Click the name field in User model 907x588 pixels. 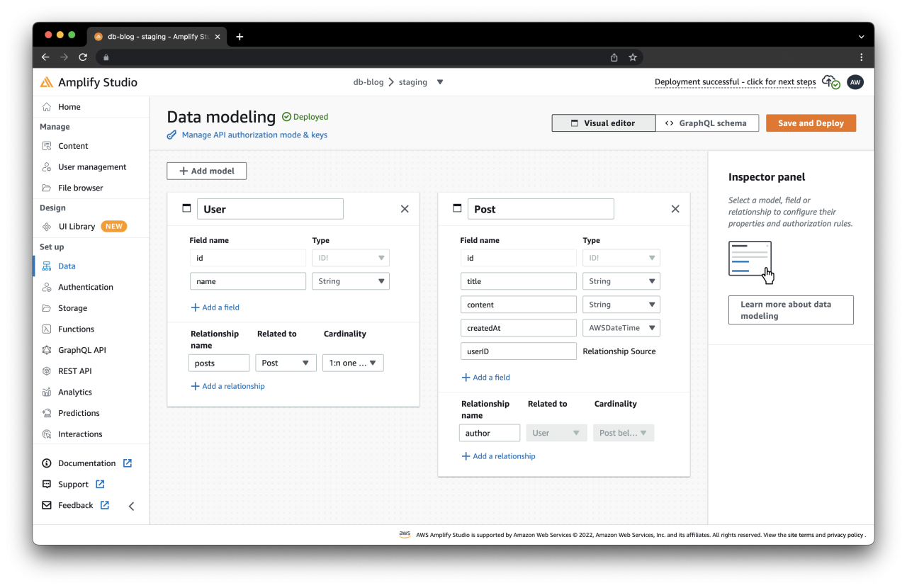click(248, 281)
